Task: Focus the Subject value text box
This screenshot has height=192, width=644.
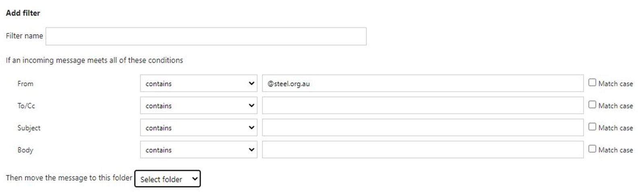Action: [x=423, y=128]
